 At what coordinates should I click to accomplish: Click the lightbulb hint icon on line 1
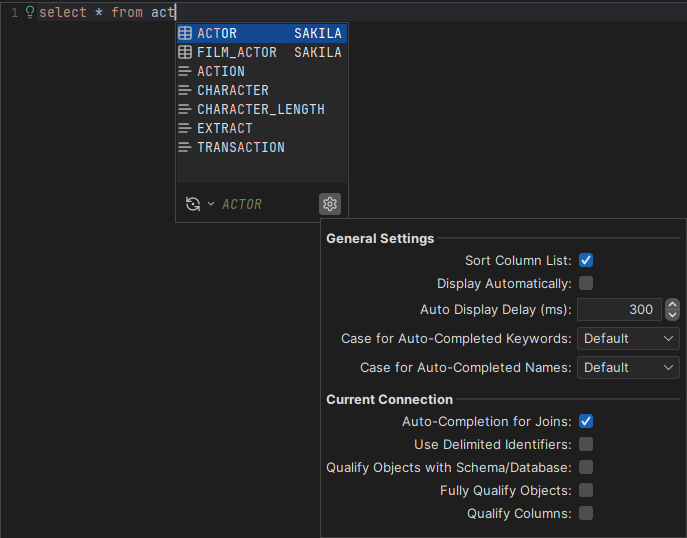pyautogui.click(x=30, y=12)
